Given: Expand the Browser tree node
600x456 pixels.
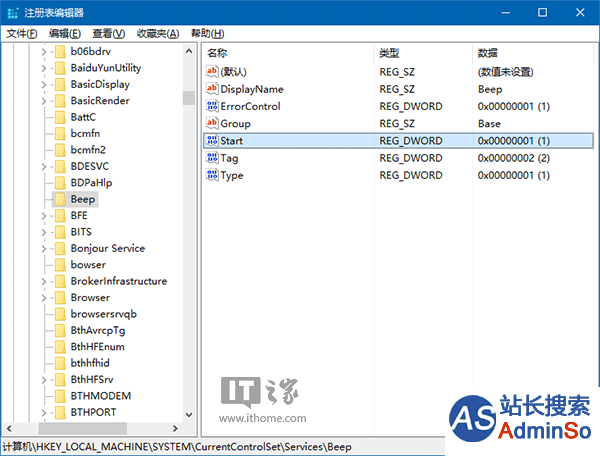Looking at the screenshot, I should (44, 298).
